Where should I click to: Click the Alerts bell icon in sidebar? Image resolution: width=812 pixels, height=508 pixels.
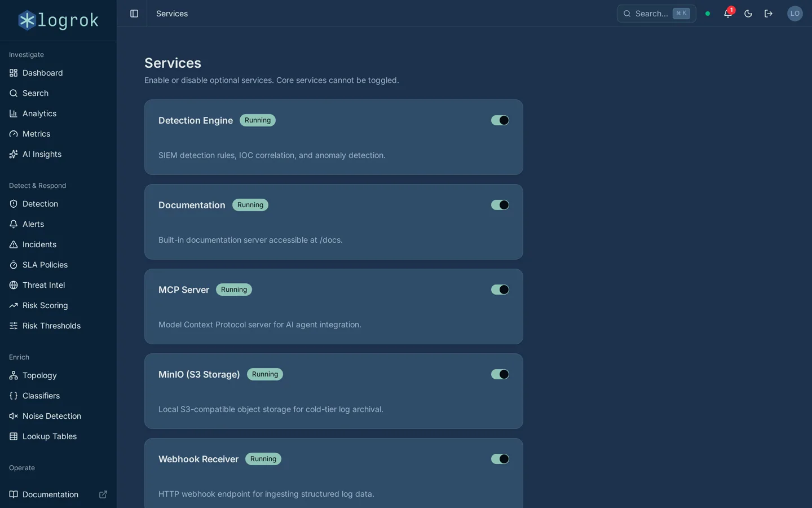coord(14,224)
